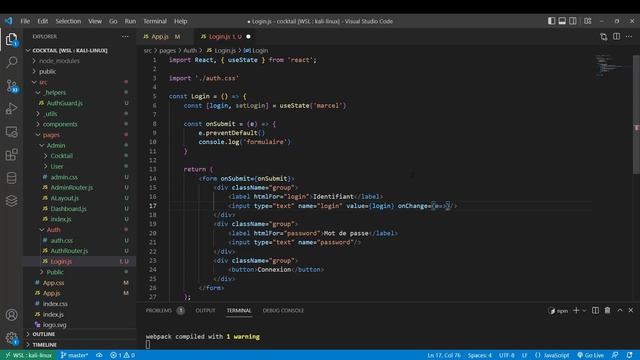Toggle the bottom panel visibility
Screen dimensions: 640x360
pos(562,21)
